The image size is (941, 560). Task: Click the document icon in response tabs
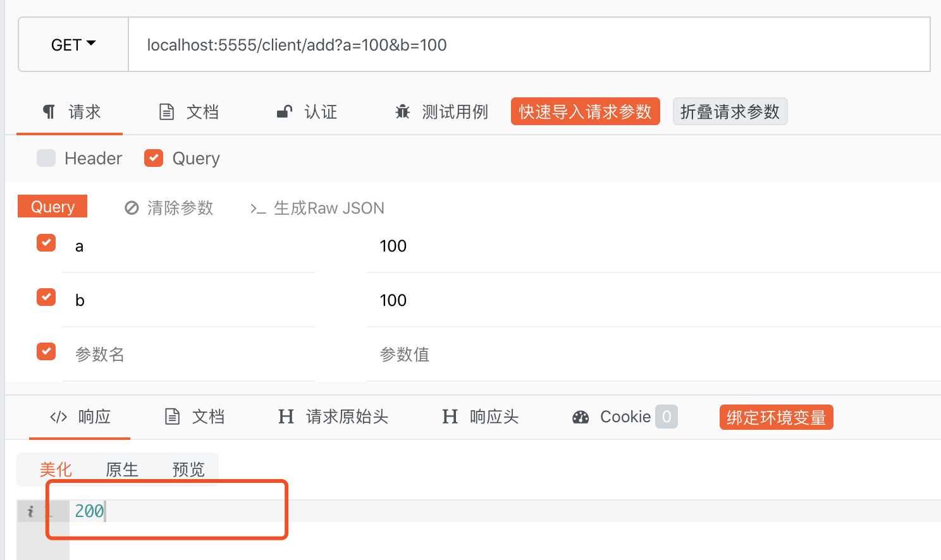pyautogui.click(x=172, y=417)
